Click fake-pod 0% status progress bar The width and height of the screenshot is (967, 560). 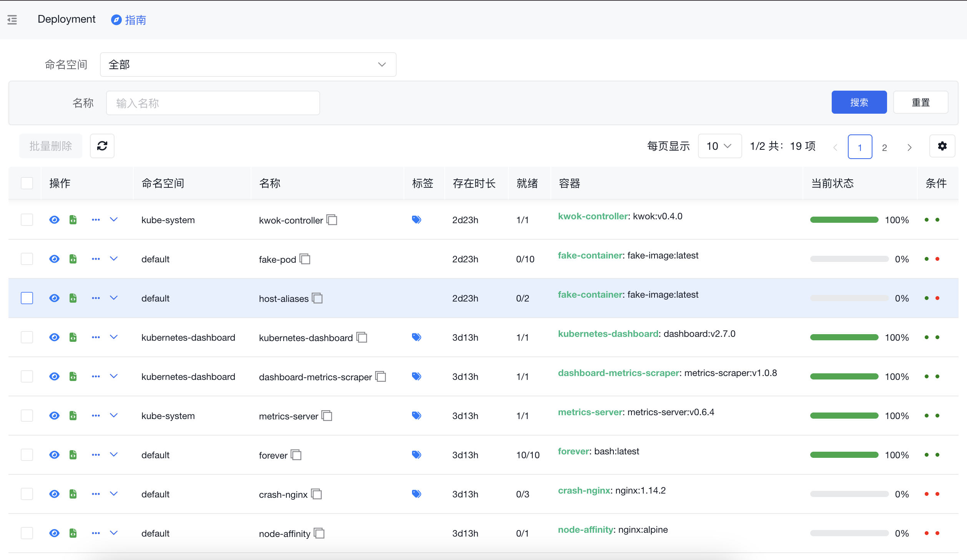(x=849, y=259)
